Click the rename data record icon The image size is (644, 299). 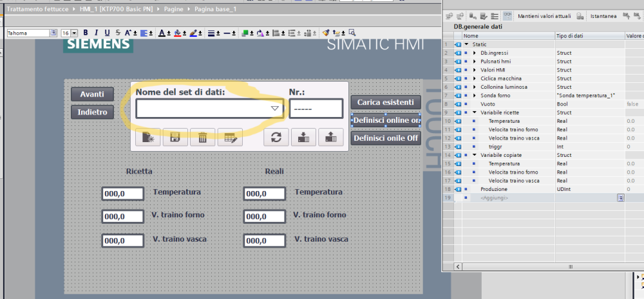pyautogui.click(x=230, y=137)
